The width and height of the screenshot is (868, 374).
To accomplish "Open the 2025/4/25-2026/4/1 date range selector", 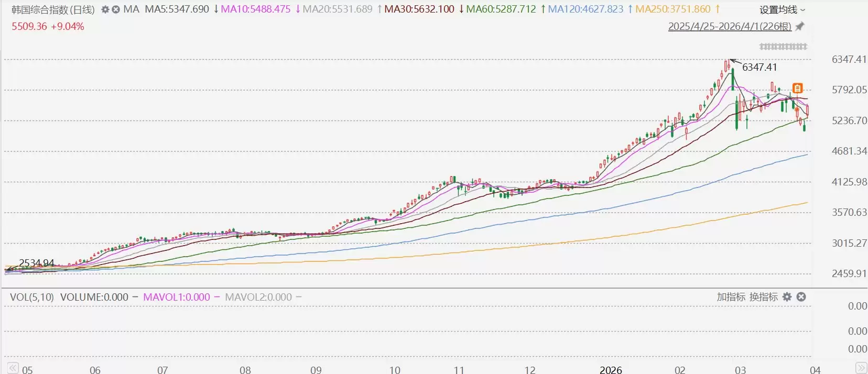I will click(x=729, y=26).
